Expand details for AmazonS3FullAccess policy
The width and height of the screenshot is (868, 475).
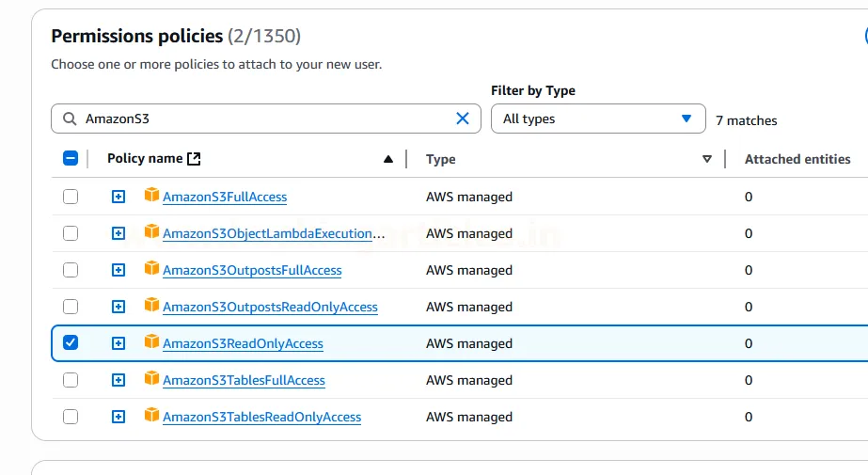[x=118, y=197]
